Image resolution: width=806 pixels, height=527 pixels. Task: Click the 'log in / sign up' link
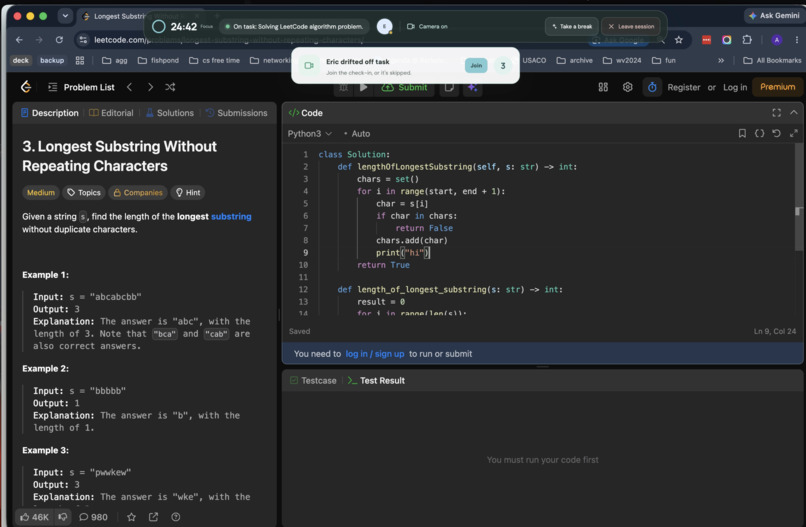pyautogui.click(x=375, y=354)
